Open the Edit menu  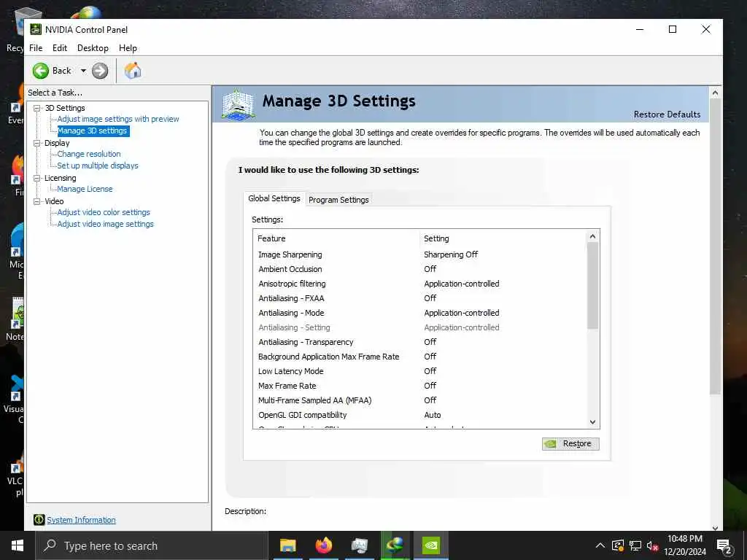(x=60, y=48)
